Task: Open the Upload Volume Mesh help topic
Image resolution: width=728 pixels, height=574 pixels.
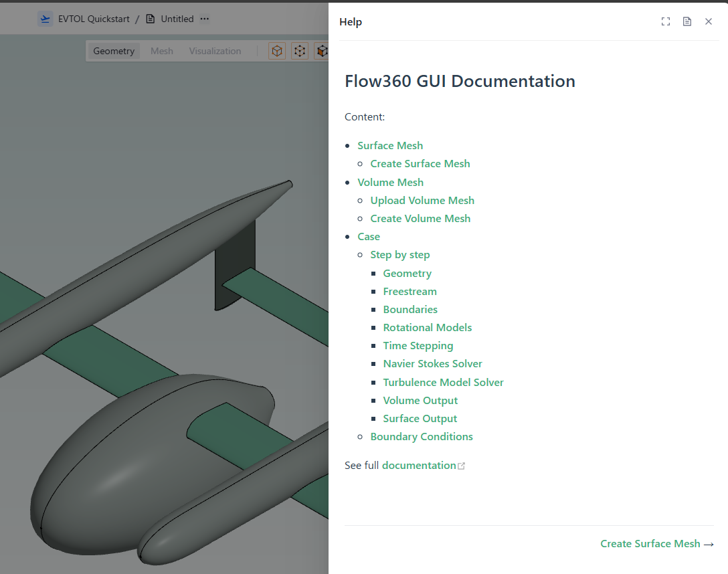Action: tap(422, 200)
